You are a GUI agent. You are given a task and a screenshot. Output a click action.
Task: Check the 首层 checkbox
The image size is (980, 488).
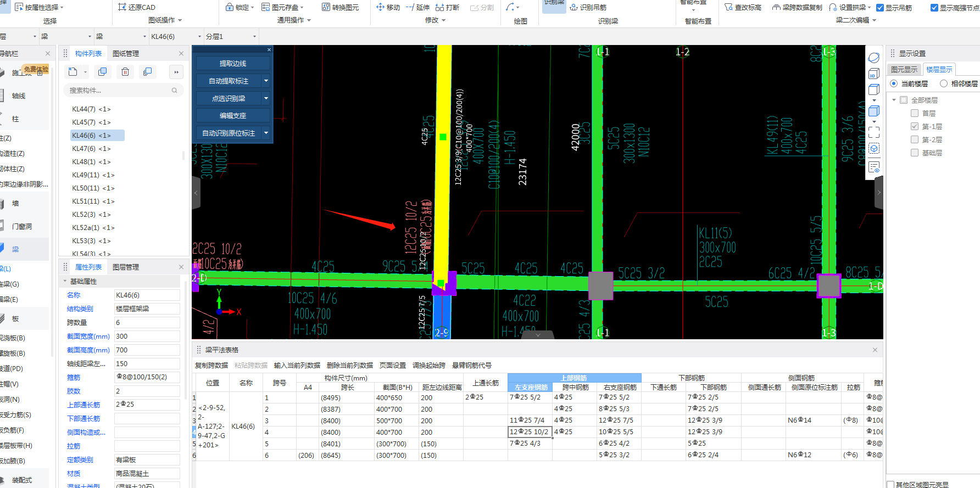pos(915,113)
